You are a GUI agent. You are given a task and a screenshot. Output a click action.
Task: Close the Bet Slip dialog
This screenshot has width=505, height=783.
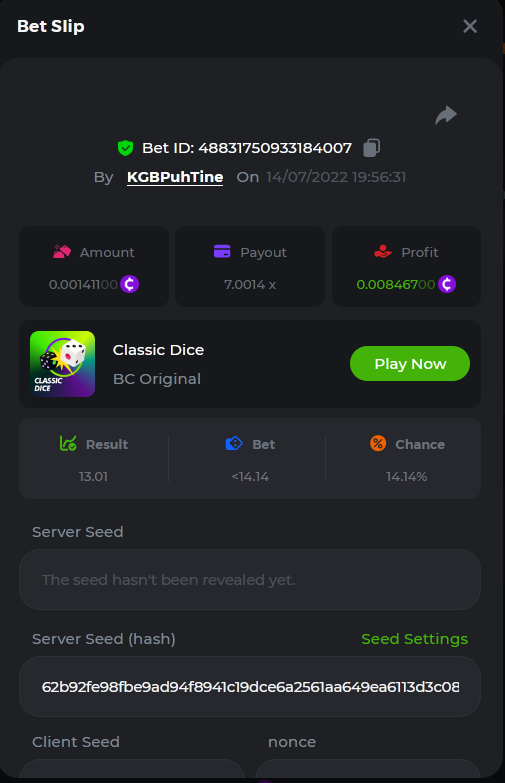(470, 26)
